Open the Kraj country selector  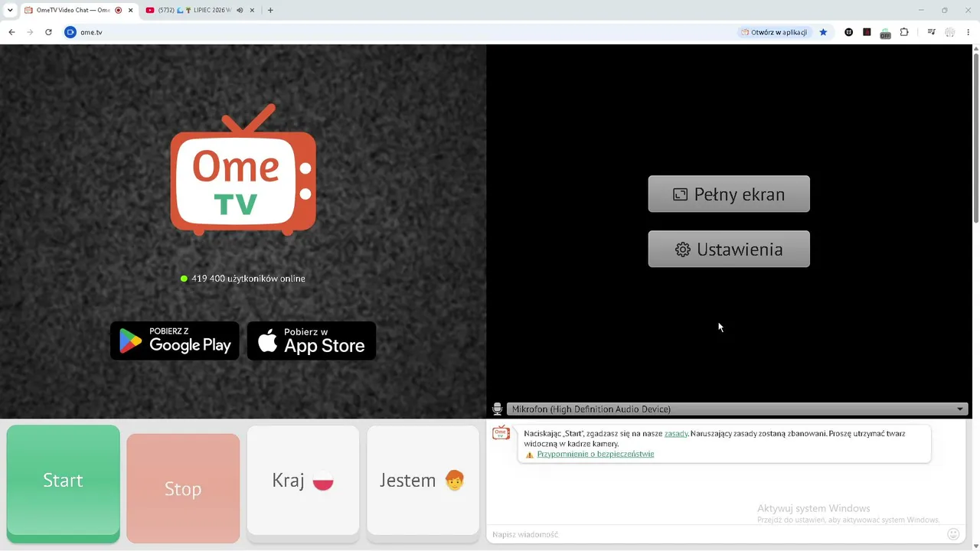(x=303, y=481)
